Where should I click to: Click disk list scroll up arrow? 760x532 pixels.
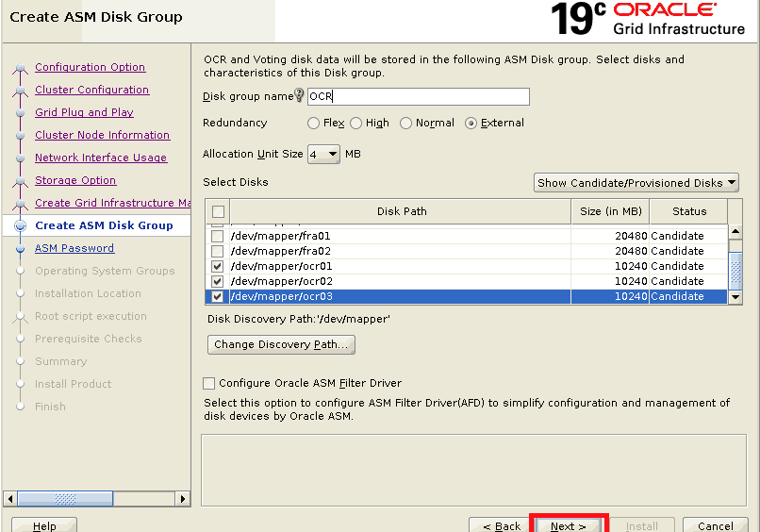point(735,232)
